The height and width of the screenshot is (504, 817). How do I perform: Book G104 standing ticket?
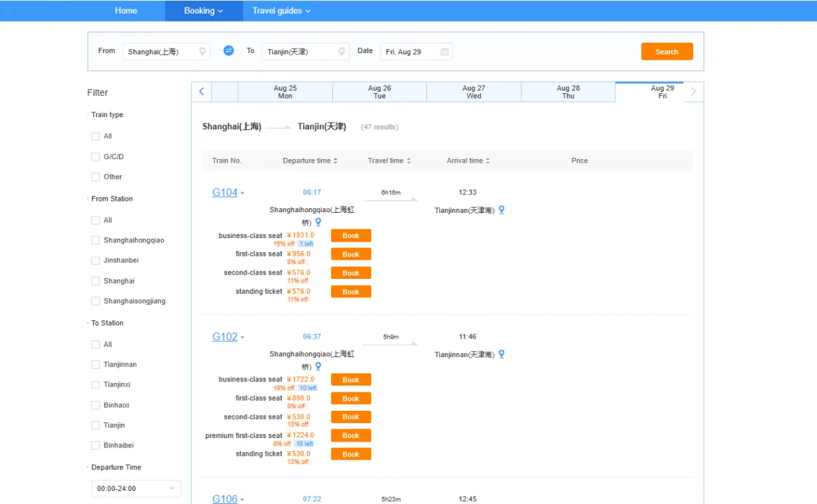click(x=351, y=292)
